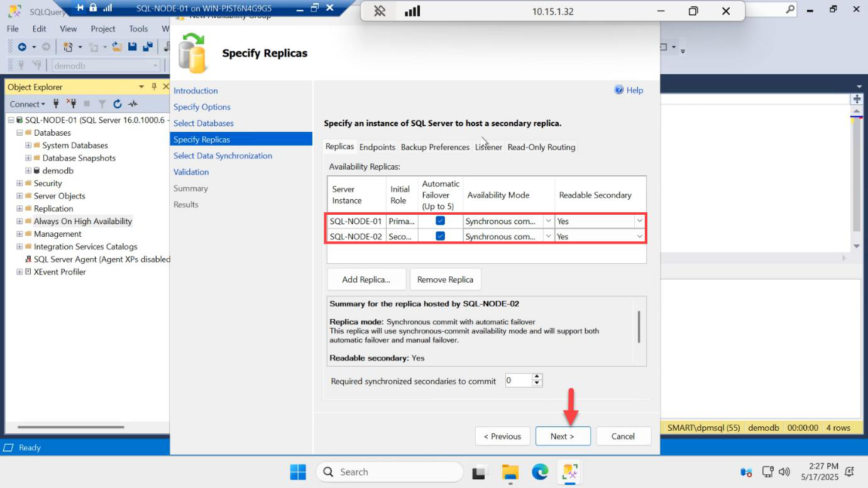Click the Disconnect plug icon in Object Explorer

click(72, 104)
